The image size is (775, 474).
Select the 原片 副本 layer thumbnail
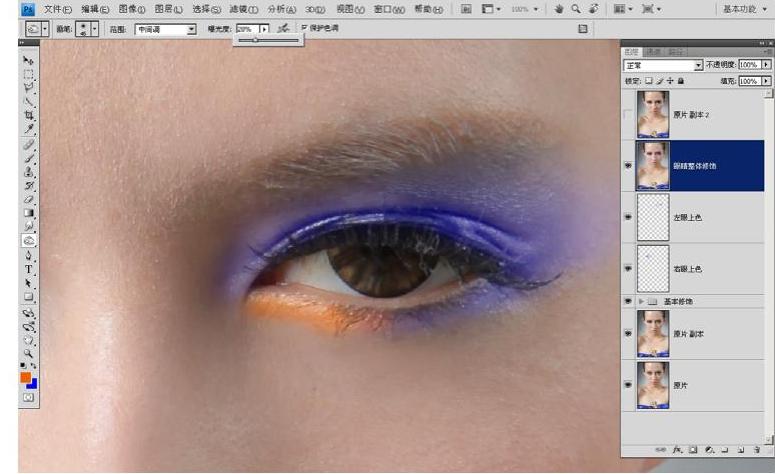tap(653, 334)
